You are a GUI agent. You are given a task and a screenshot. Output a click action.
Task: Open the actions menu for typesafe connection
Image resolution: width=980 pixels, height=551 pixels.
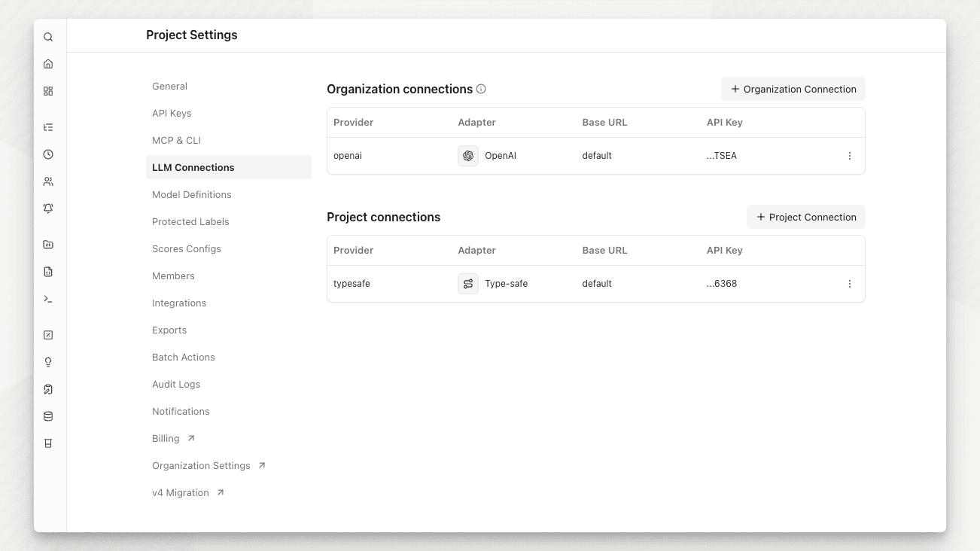tap(850, 284)
